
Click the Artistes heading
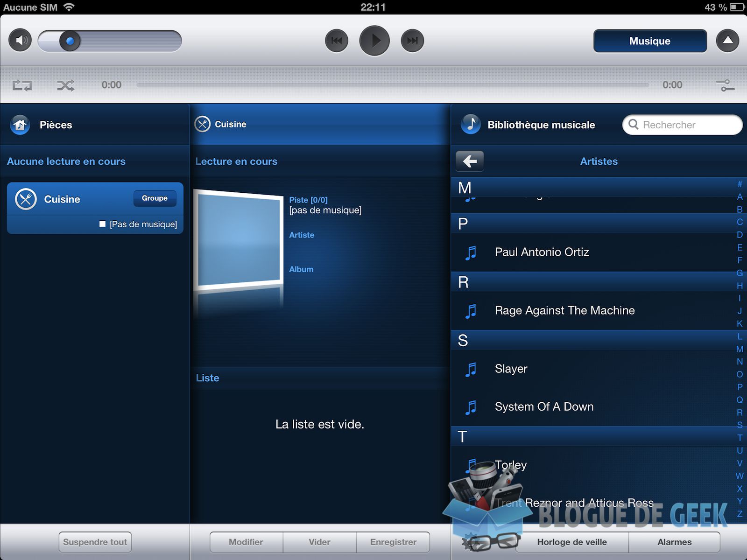599,161
